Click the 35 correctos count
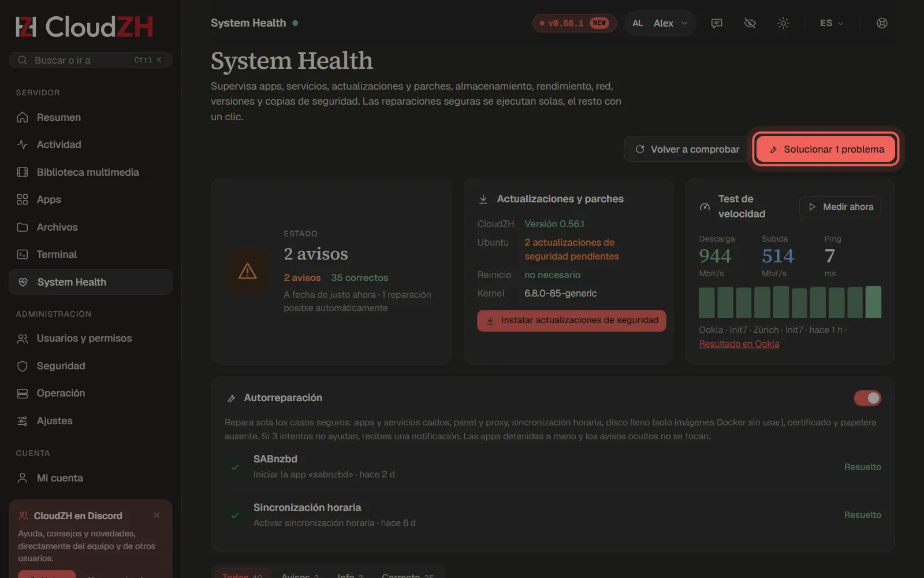 [x=359, y=278]
